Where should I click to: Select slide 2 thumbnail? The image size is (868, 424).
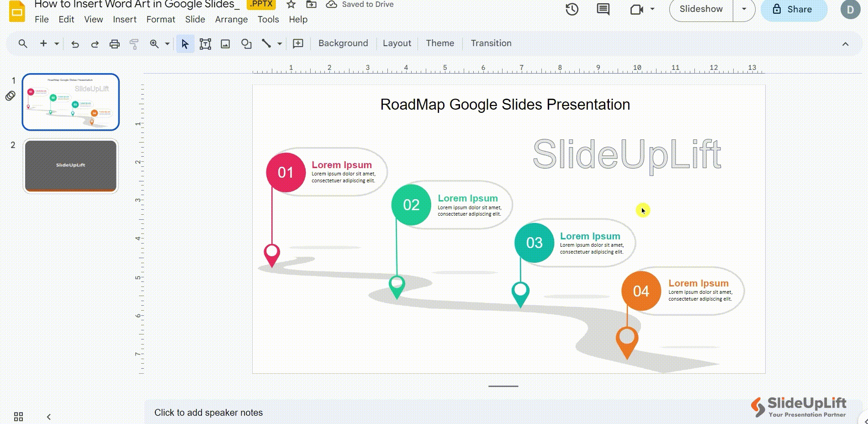71,166
